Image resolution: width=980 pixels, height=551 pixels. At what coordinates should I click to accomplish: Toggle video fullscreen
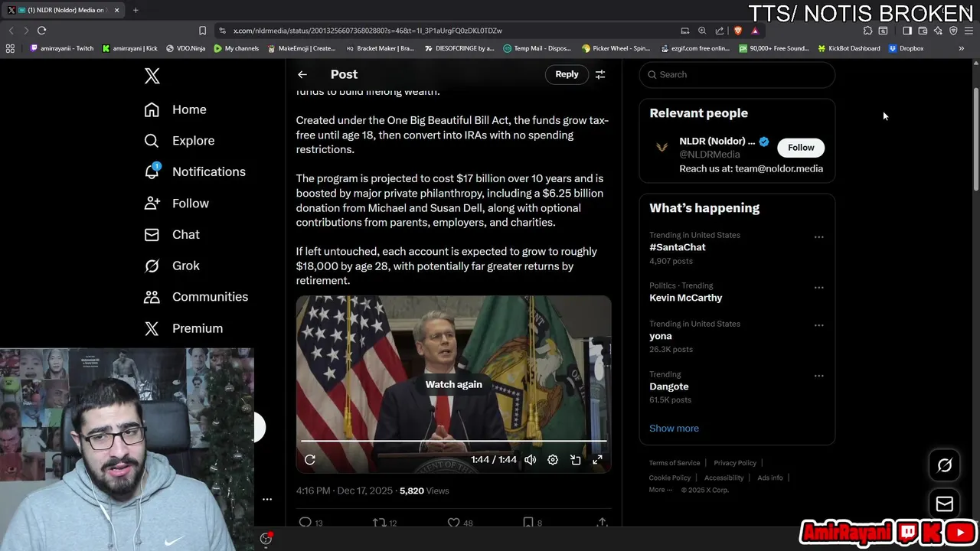pyautogui.click(x=598, y=460)
